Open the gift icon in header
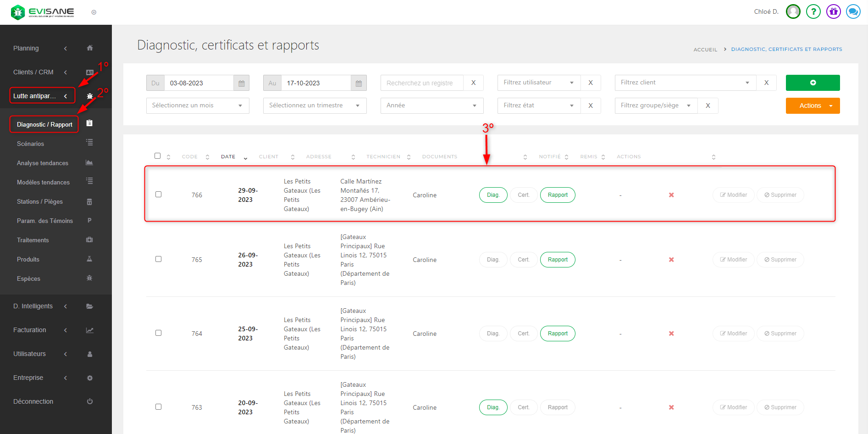The image size is (868, 434). pos(833,11)
